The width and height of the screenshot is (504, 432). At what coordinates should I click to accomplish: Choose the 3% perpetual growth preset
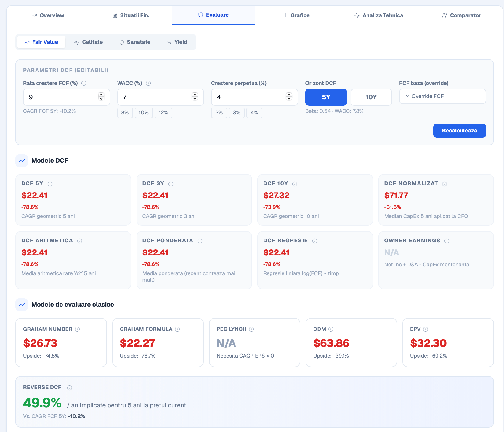(x=237, y=113)
